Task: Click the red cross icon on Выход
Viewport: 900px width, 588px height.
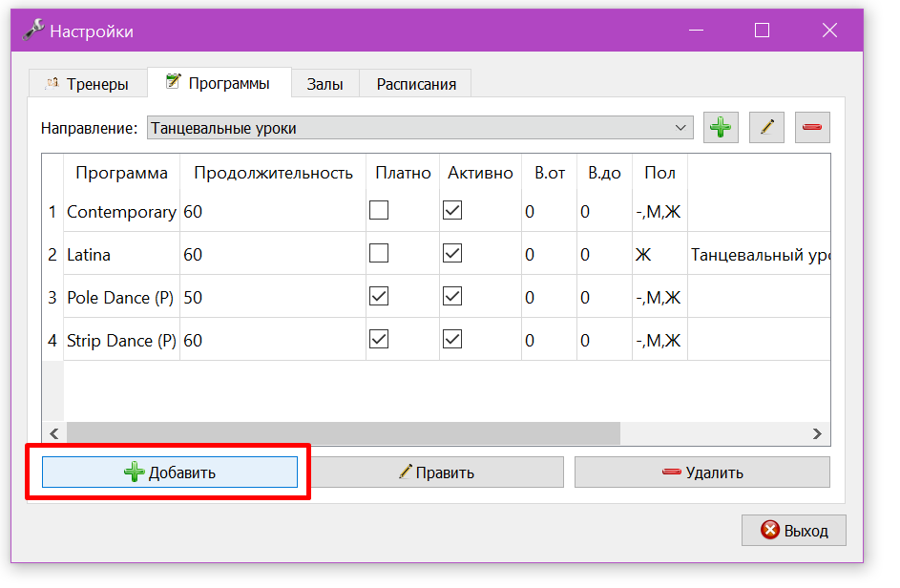Action: pos(769,530)
